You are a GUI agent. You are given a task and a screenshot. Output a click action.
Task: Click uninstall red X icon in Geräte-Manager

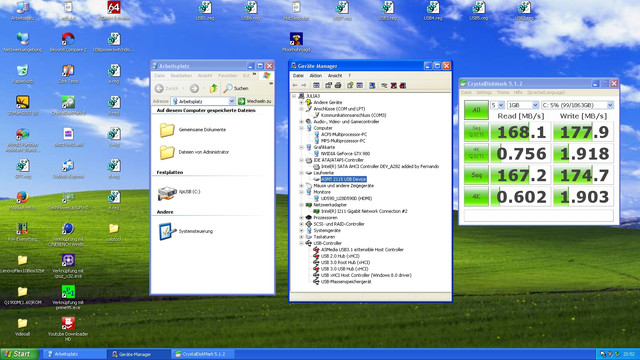pos(393,85)
